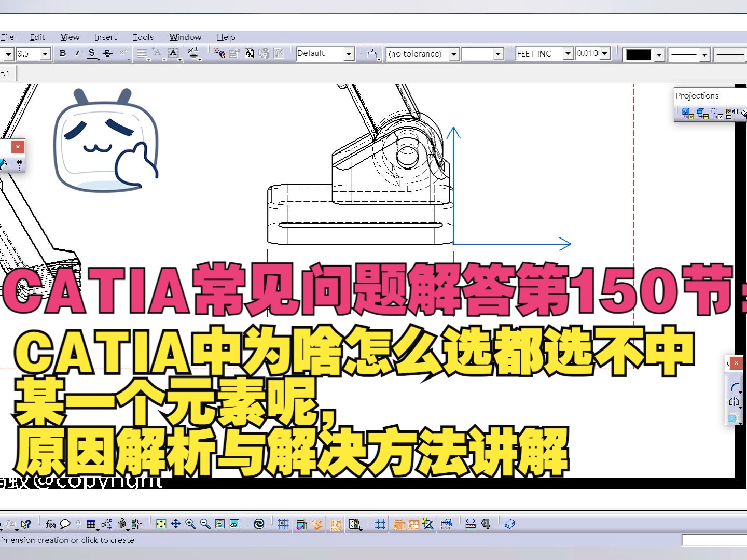This screenshot has width=747, height=560.
Task: Open the Help menu
Action: click(x=226, y=37)
